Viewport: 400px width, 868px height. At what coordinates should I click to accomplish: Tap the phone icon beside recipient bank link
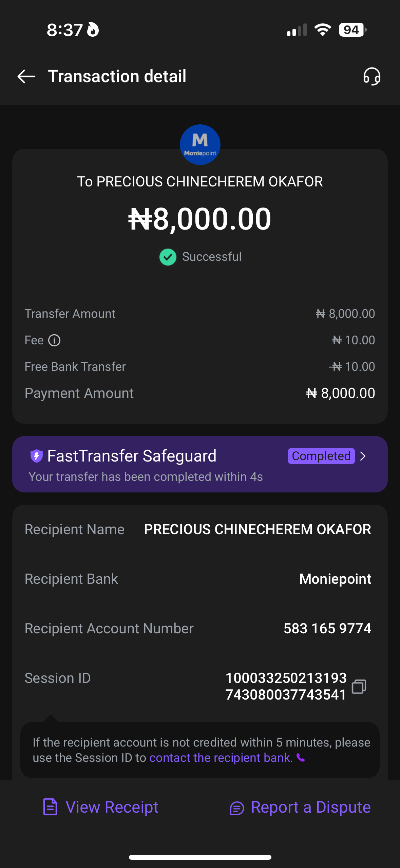coord(301,758)
